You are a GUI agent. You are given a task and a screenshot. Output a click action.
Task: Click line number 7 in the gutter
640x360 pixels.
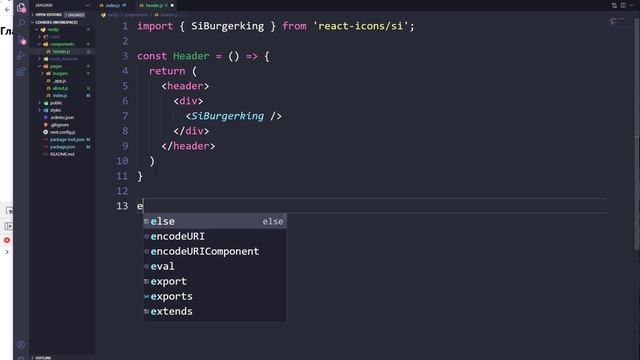tap(125, 116)
